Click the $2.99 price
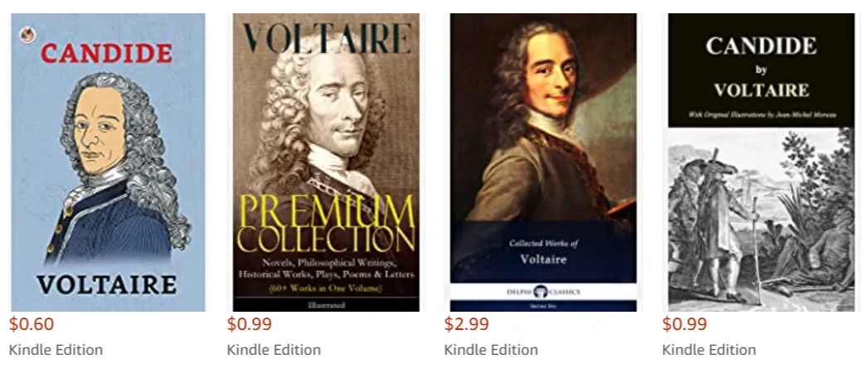The height and width of the screenshot is (383, 868). coord(467,324)
